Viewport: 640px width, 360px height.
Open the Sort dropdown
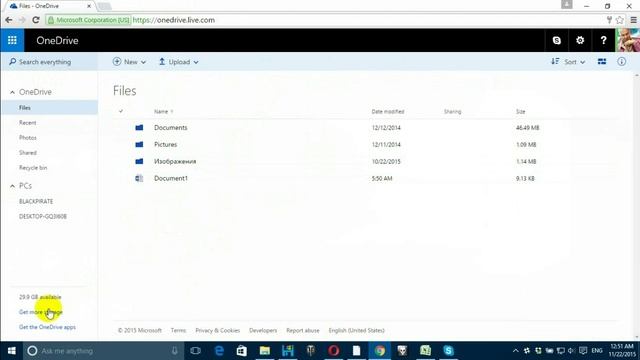(x=568, y=62)
